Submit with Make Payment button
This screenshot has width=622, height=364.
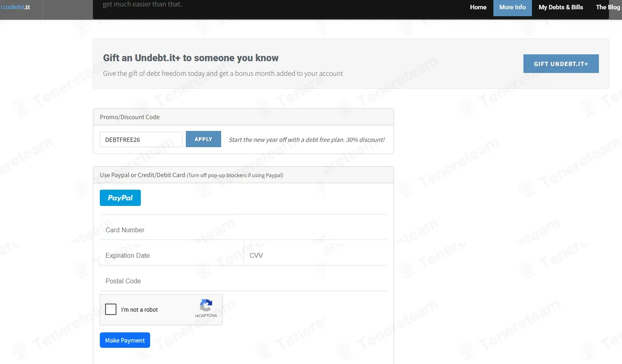[x=125, y=340]
